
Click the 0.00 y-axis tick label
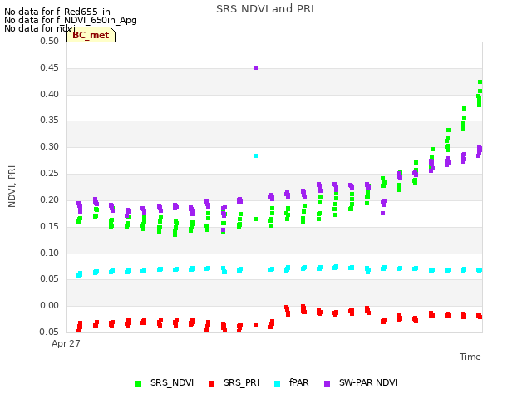click(x=50, y=306)
